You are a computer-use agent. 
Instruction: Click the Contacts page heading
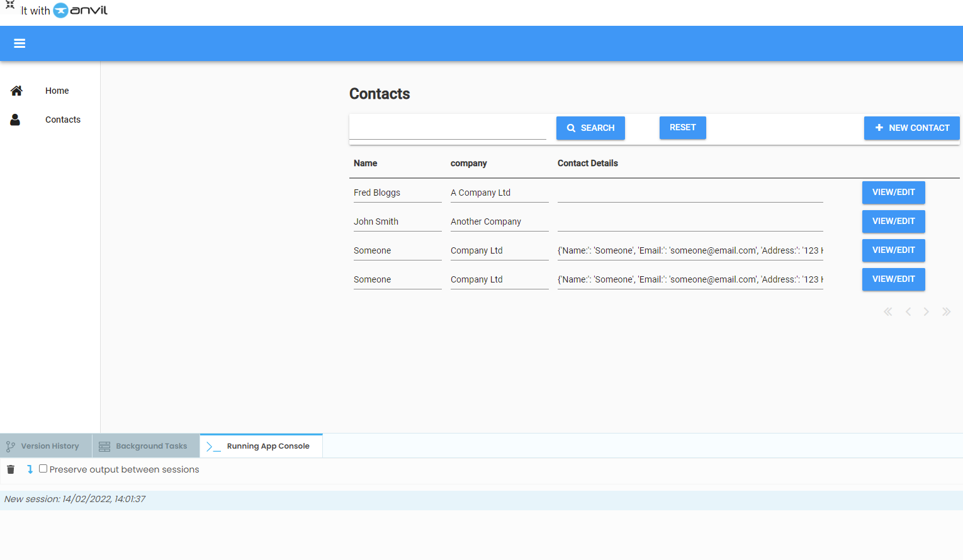380,94
